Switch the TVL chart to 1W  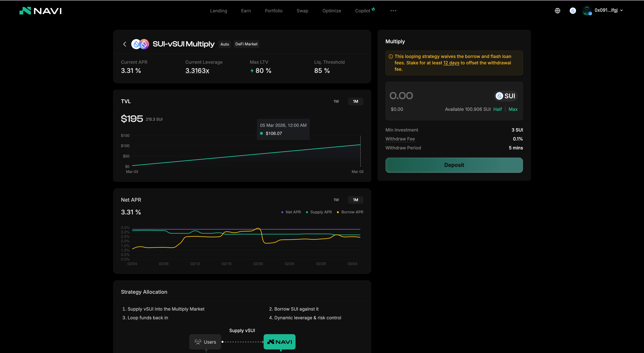click(336, 101)
